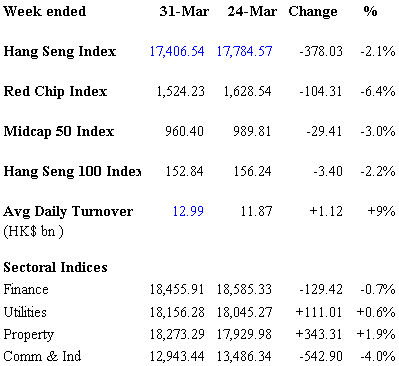Select the Hang Seng Index row label
Screen dimensions: 399x366
pyautogui.click(x=60, y=52)
